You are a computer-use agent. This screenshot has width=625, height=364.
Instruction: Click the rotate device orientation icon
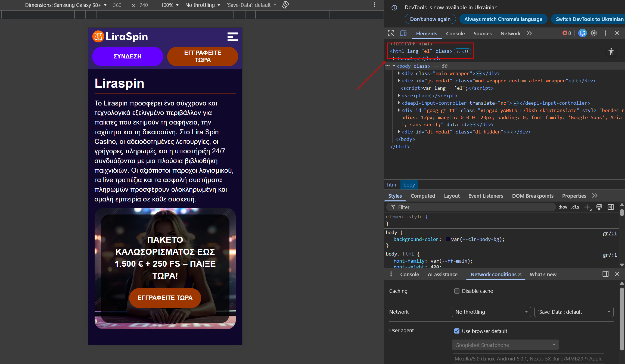point(285,5)
